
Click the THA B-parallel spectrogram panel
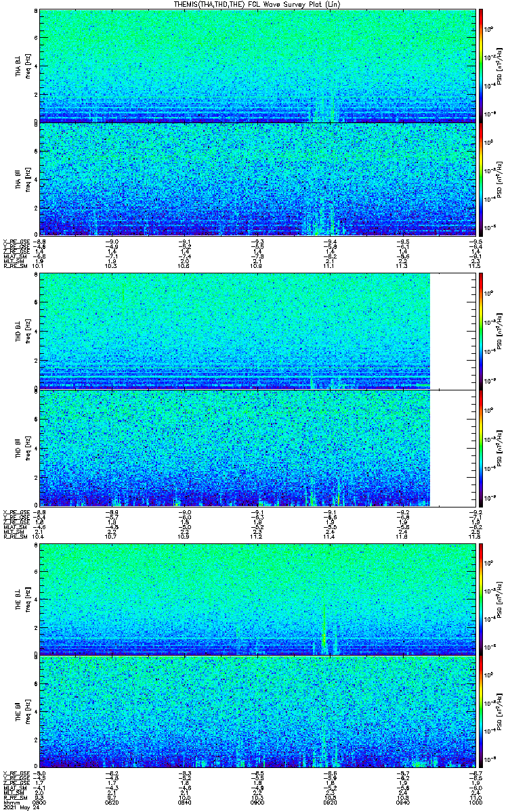256,179
